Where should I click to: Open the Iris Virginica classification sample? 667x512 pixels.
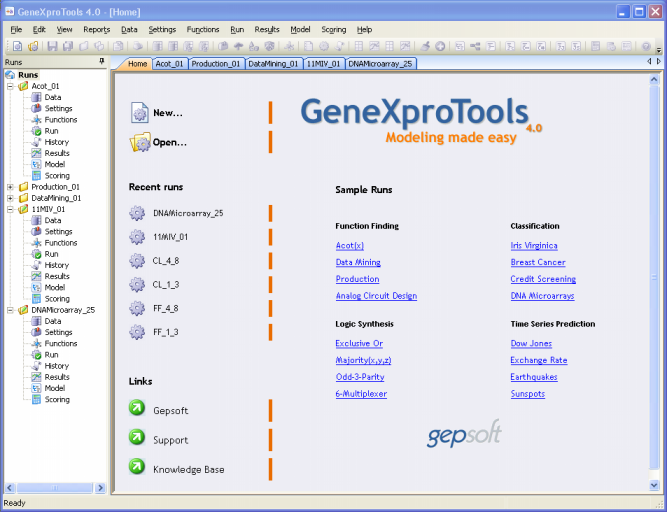[534, 245]
